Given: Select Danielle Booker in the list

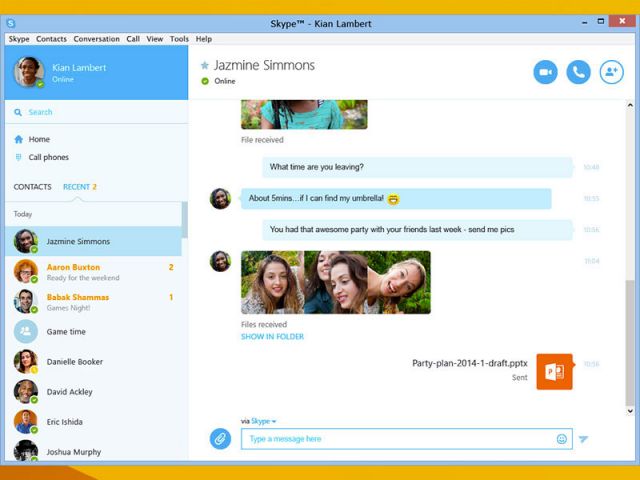Looking at the screenshot, I should click(x=93, y=362).
